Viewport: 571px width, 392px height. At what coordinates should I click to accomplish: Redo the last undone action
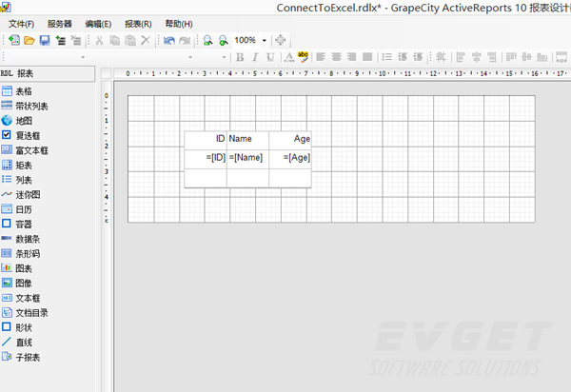click(x=185, y=40)
